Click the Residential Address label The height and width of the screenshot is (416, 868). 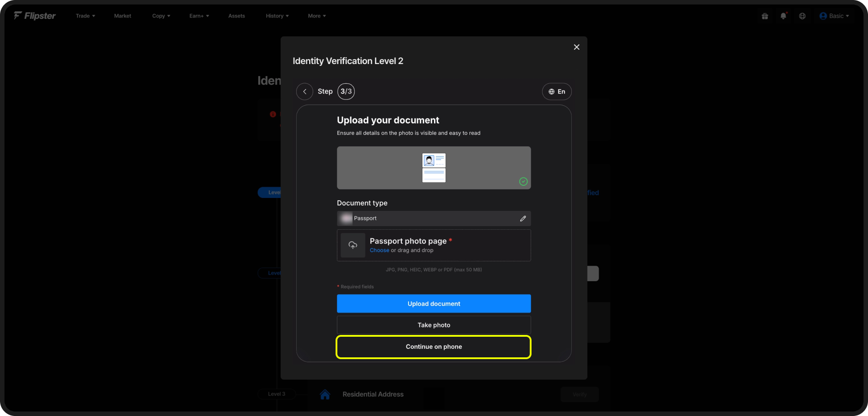coord(373,395)
